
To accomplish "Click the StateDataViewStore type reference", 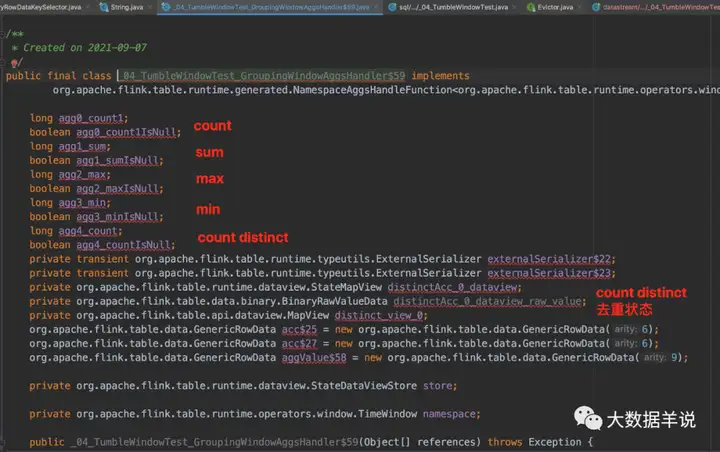I will (x=364, y=386).
